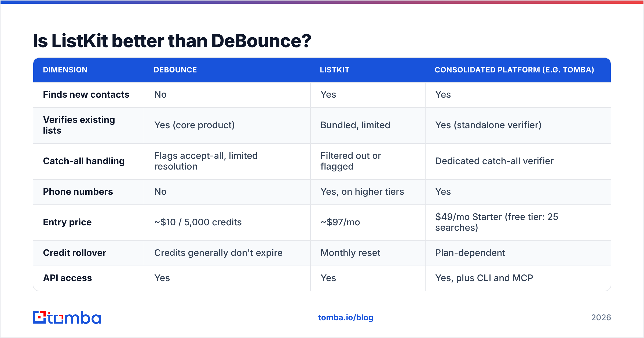Click the 'Bundled, limited' cell
Screen dimensions: 644x338
click(355, 125)
